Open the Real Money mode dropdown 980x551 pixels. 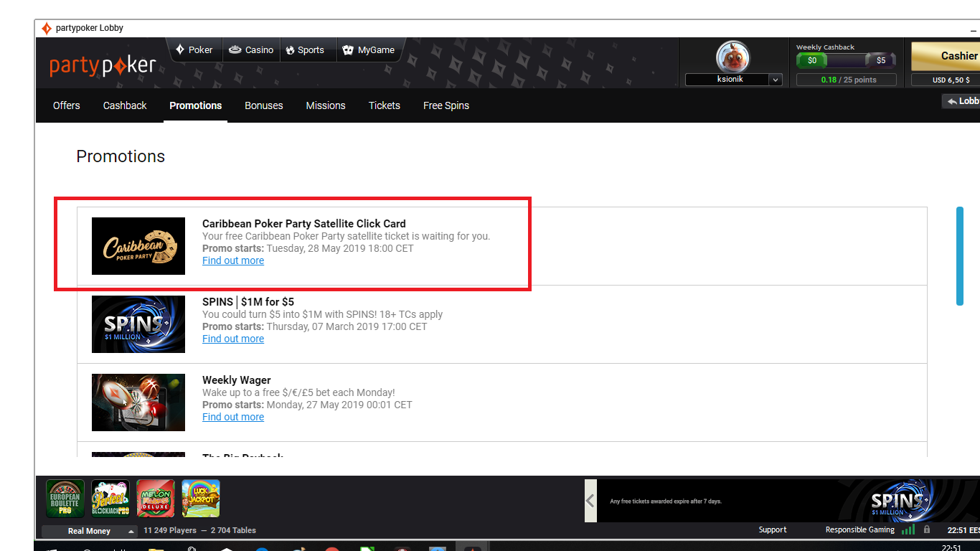tap(90, 531)
